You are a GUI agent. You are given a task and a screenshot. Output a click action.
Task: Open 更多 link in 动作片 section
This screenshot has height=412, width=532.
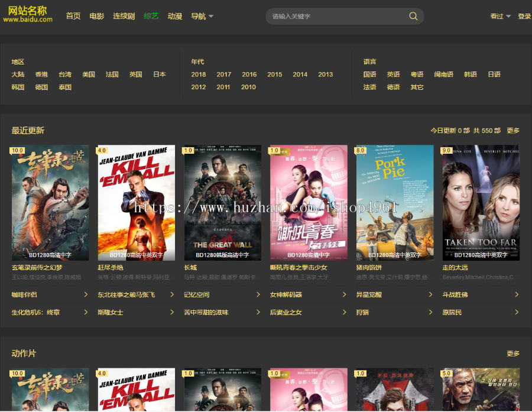tap(513, 353)
